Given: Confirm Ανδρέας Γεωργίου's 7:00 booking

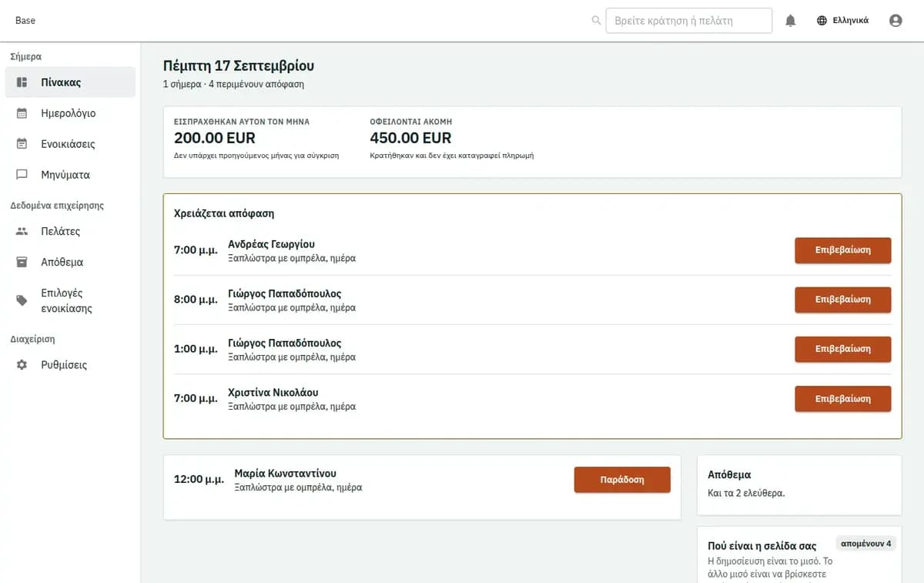Looking at the screenshot, I should coord(843,250).
